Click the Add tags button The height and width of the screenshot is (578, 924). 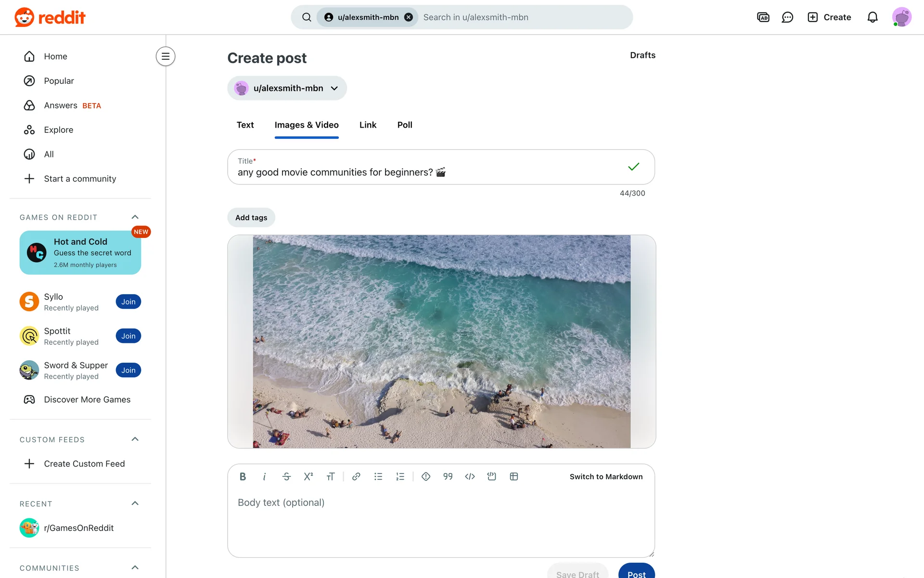251,218
